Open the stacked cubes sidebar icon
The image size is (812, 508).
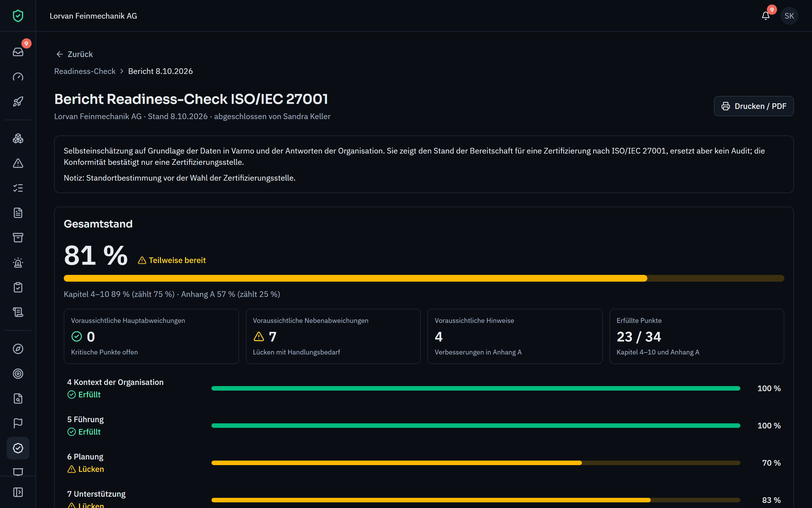coord(18,138)
